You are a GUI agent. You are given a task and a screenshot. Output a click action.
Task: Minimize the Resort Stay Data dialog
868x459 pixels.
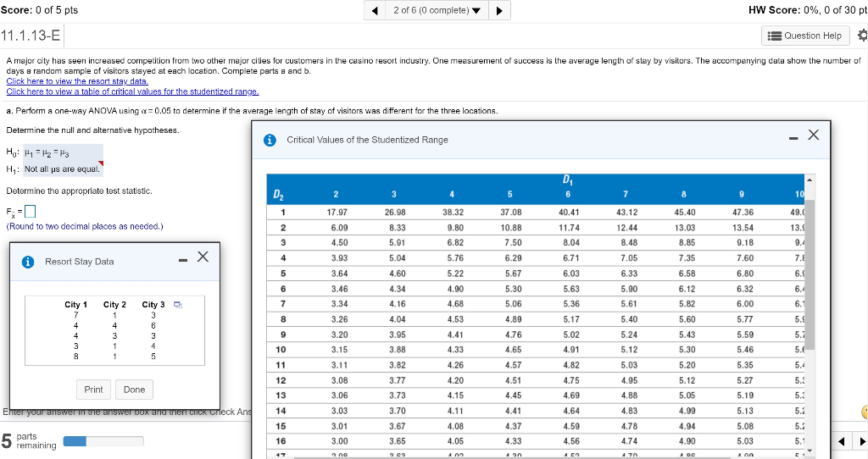183,260
